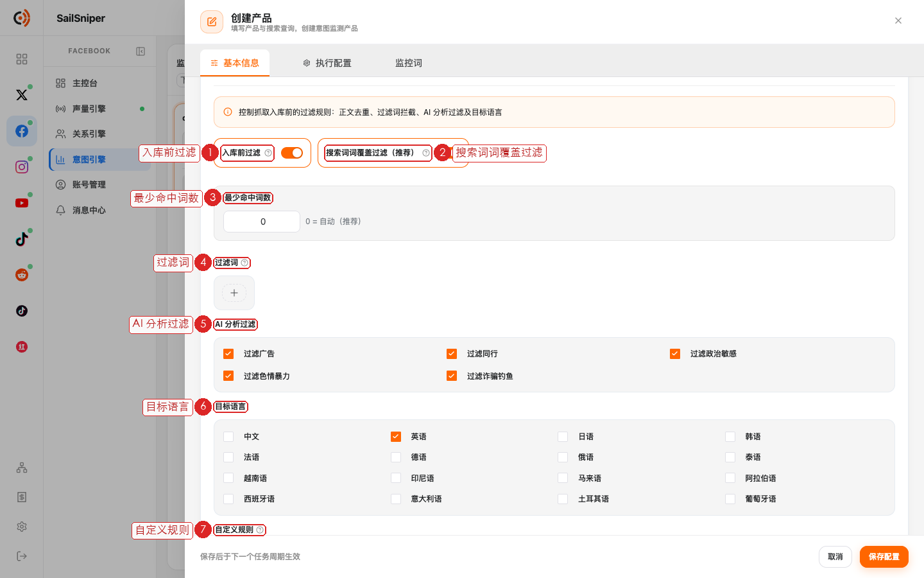Open 账号管理 in the sidebar
The height and width of the screenshot is (578, 924).
coord(99,185)
